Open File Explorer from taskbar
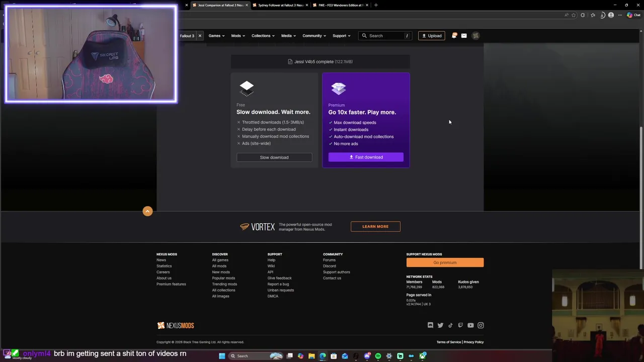This screenshot has width=644, height=362. (311, 356)
